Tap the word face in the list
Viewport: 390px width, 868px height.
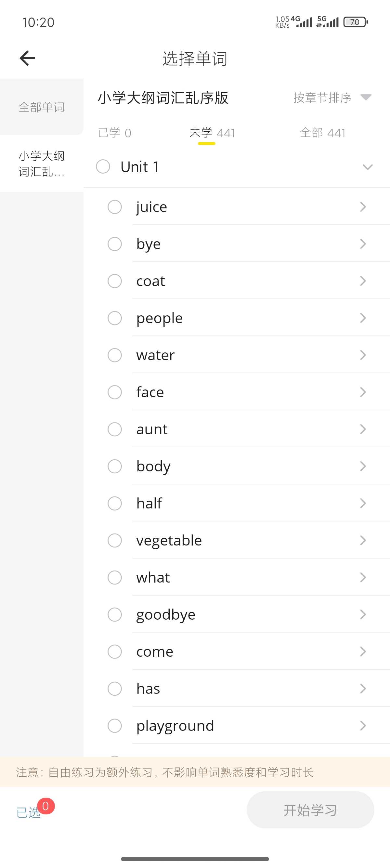[x=150, y=392]
